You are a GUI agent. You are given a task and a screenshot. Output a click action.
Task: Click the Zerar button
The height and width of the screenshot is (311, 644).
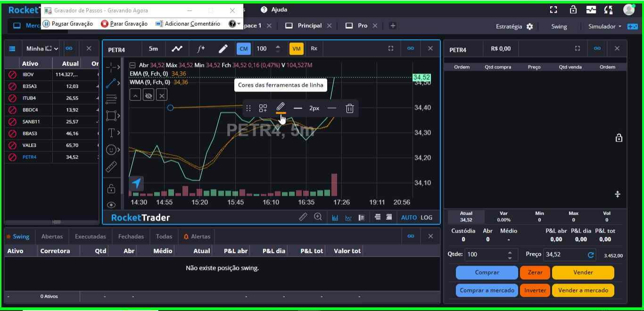(535, 272)
